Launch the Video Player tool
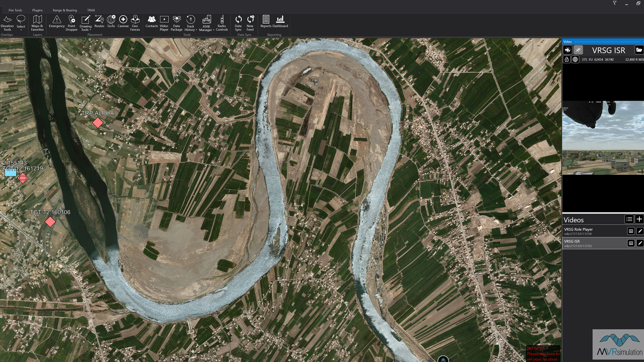Viewport: 644px width, 362px height. point(164,23)
